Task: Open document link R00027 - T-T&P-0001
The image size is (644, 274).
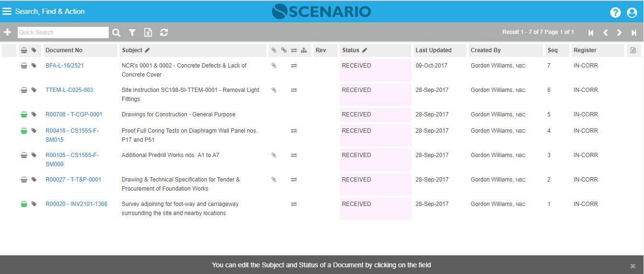Action: pyautogui.click(x=73, y=180)
